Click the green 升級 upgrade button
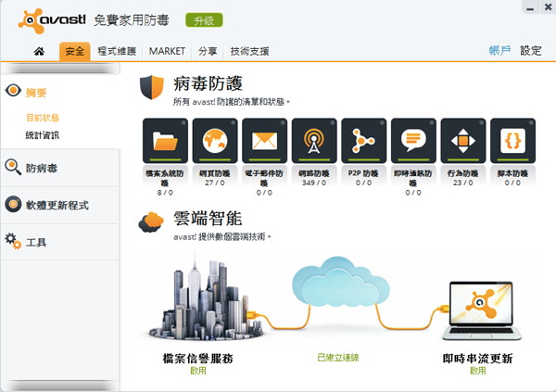This screenshot has height=392, width=556. (x=204, y=20)
